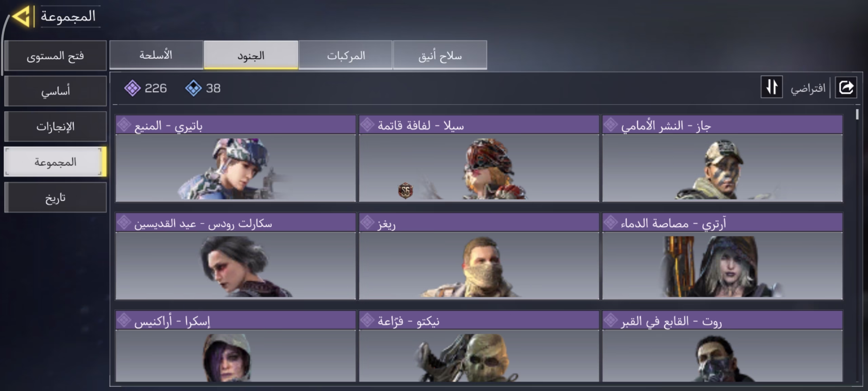
Task: Click the purple epic gem currency icon
Action: pyautogui.click(x=132, y=88)
